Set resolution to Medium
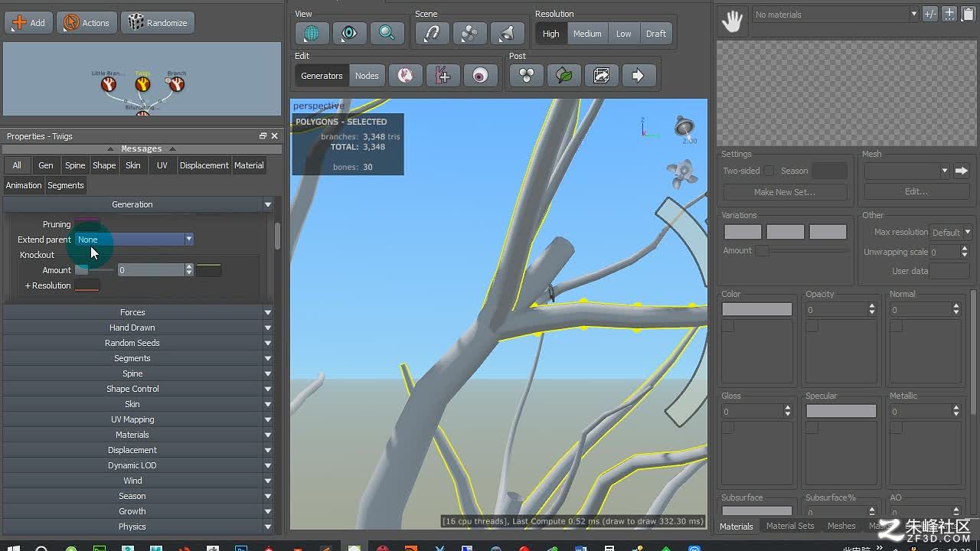 (587, 34)
